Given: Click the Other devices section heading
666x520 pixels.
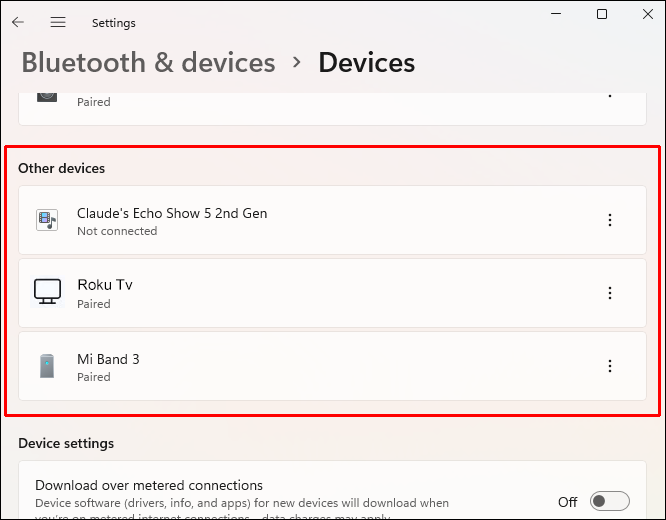Looking at the screenshot, I should [61, 168].
